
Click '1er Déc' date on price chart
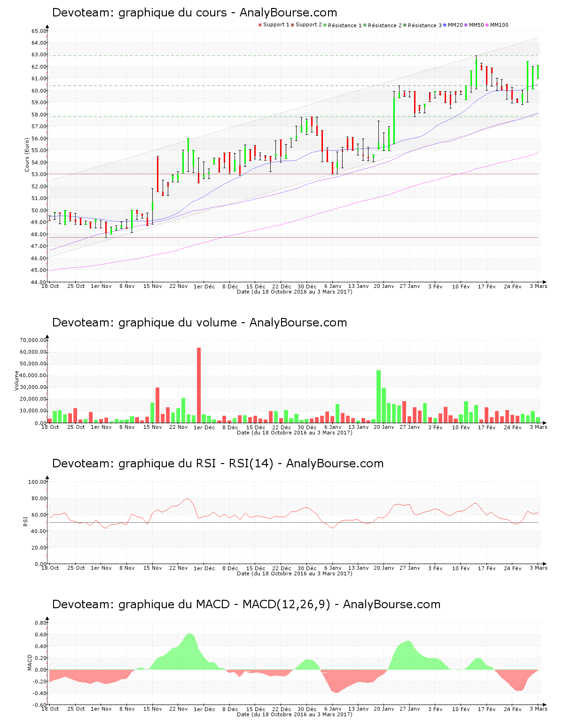(204, 287)
